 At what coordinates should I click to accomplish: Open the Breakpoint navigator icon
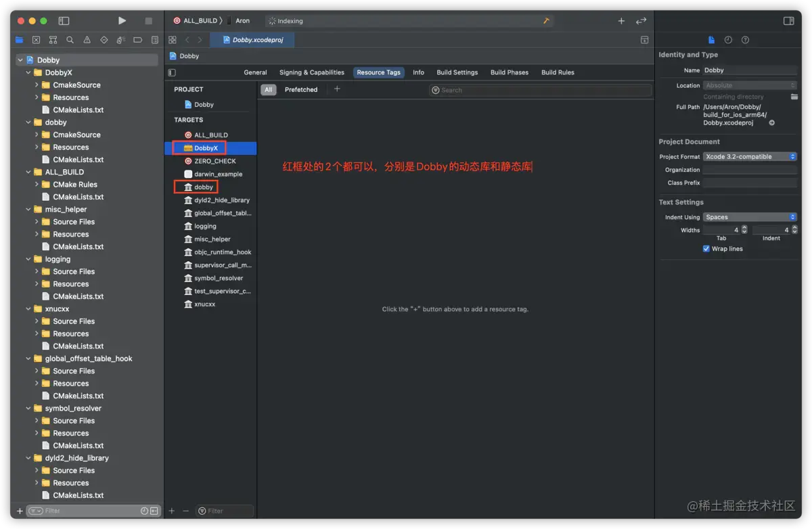pyautogui.click(x=138, y=40)
